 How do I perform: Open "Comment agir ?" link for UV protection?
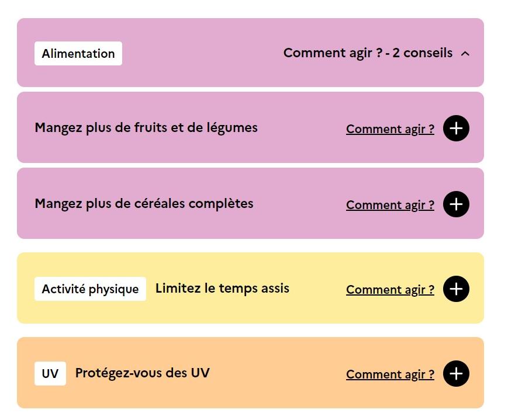point(390,374)
